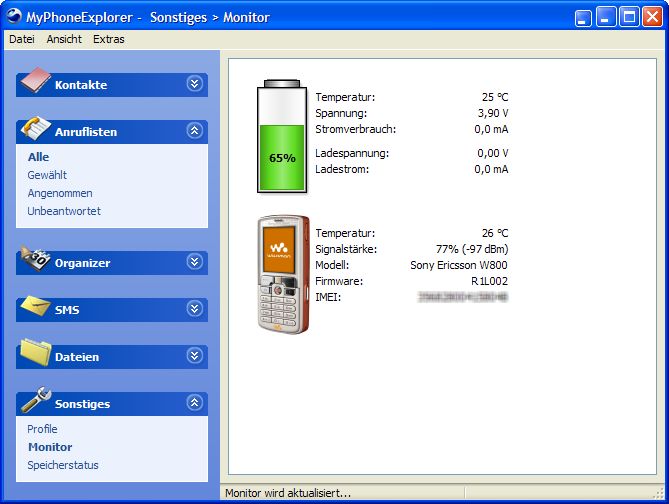Open the Ansicht menu

click(x=64, y=39)
